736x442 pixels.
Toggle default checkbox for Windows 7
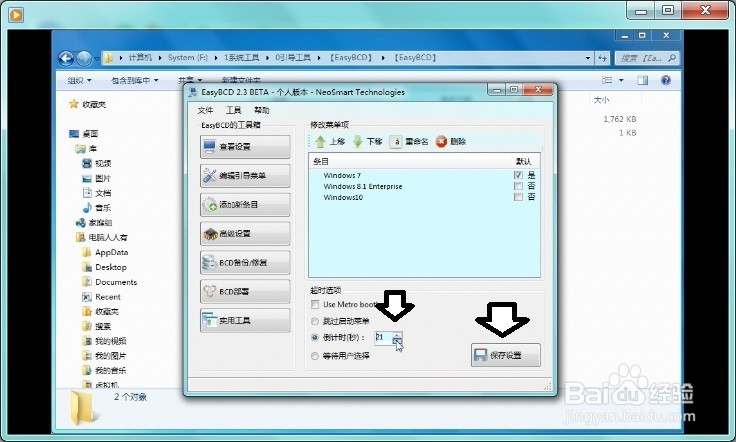tap(518, 175)
